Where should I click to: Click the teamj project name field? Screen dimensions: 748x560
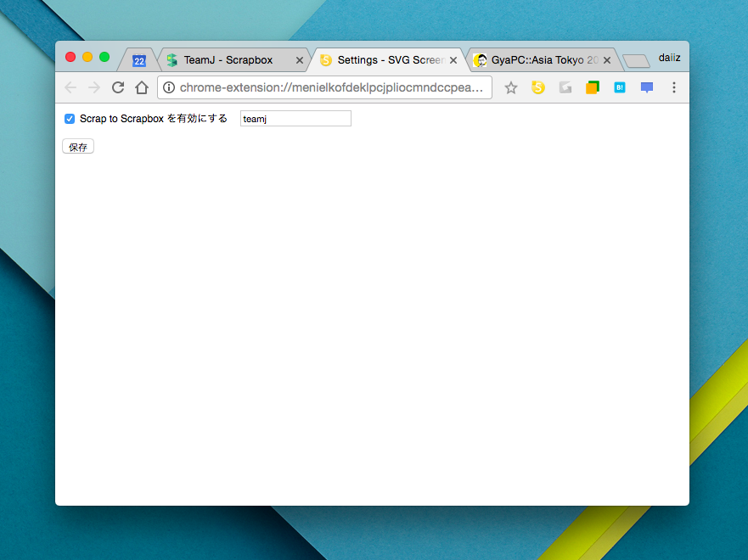click(295, 119)
